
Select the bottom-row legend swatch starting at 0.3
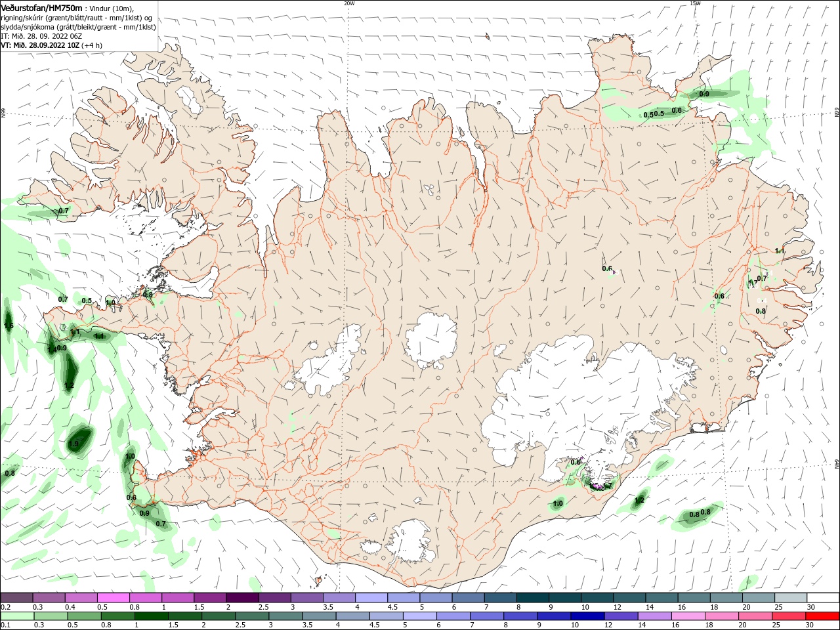51,616
